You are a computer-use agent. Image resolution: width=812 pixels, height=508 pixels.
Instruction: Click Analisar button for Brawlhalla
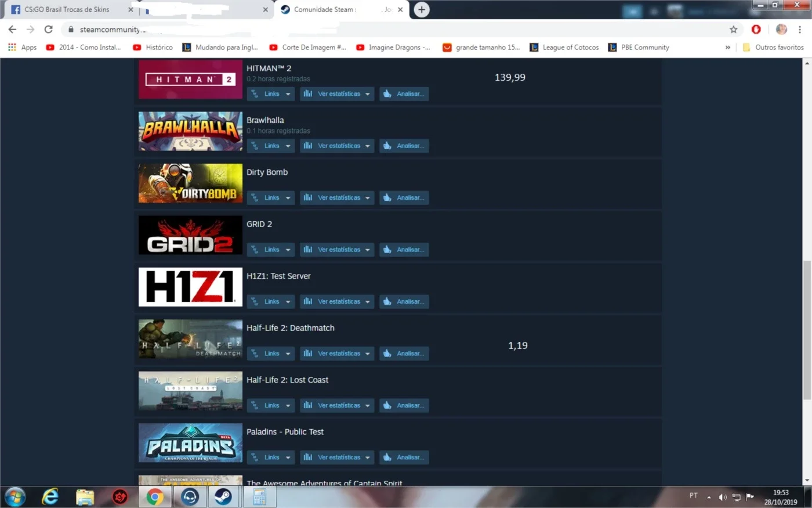[404, 146]
